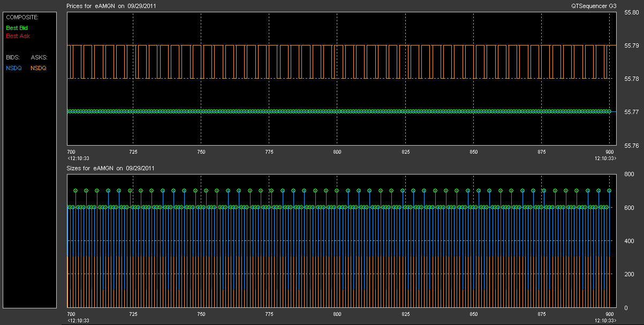Click the 700 tick label under Sizes chart
Screen dimensions: 644x325
[x=72, y=314]
